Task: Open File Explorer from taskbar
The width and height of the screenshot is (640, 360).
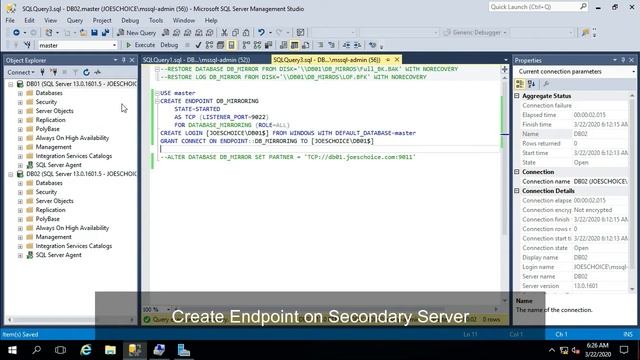Action: [110, 350]
